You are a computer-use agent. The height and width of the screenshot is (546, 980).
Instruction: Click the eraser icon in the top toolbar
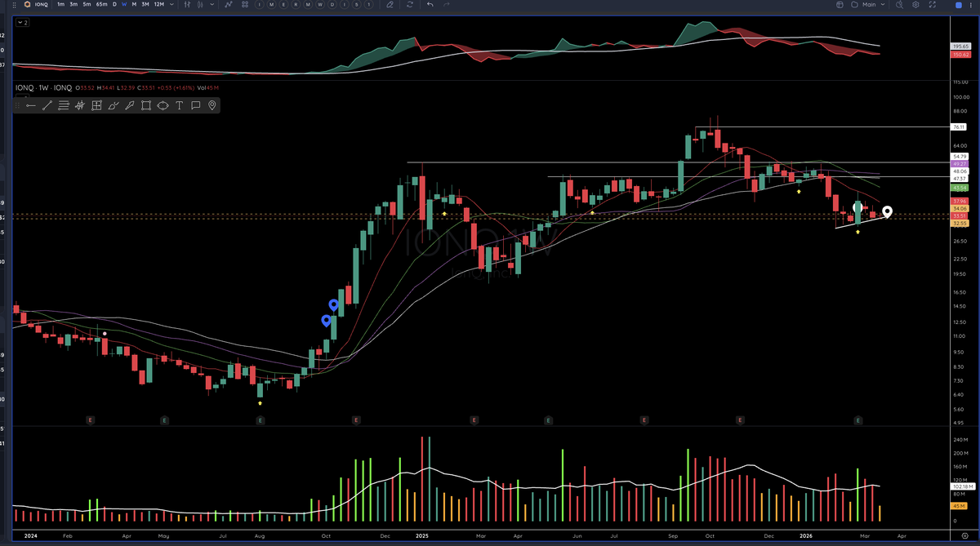point(390,5)
